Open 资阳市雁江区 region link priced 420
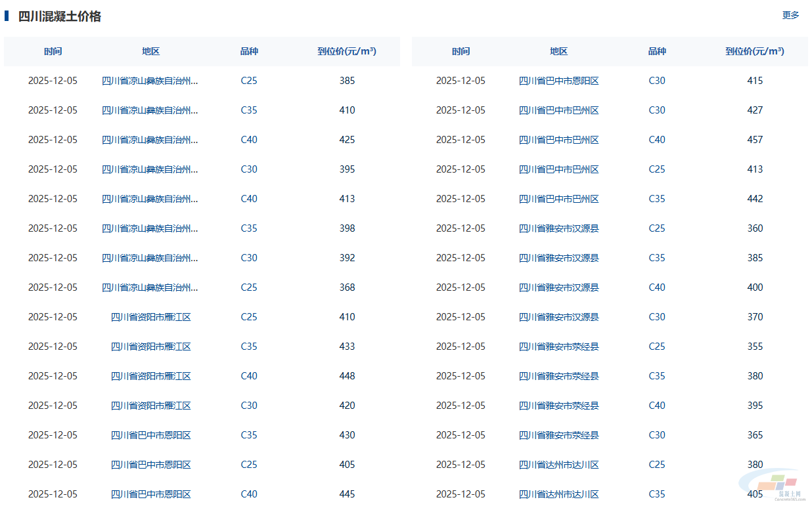 tap(150, 406)
